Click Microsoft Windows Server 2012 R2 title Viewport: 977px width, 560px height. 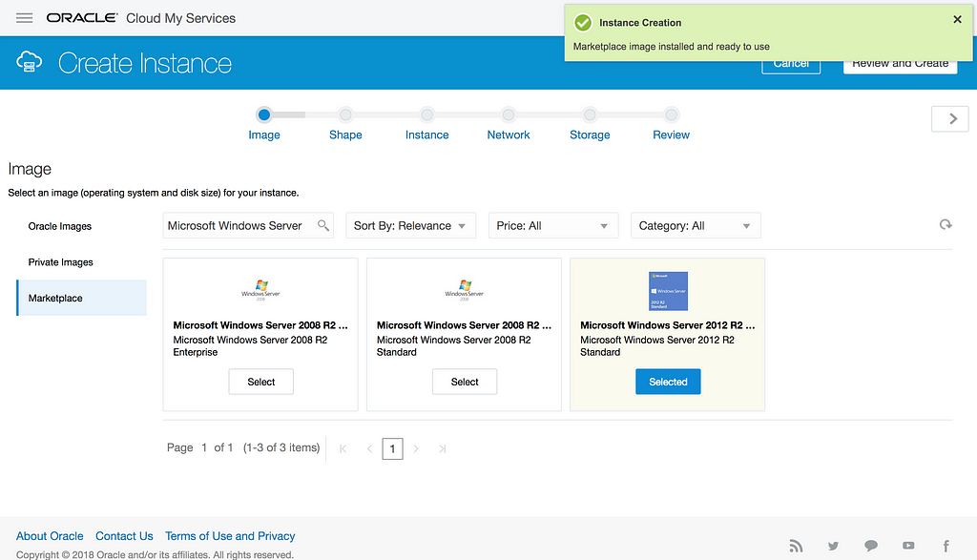(667, 325)
